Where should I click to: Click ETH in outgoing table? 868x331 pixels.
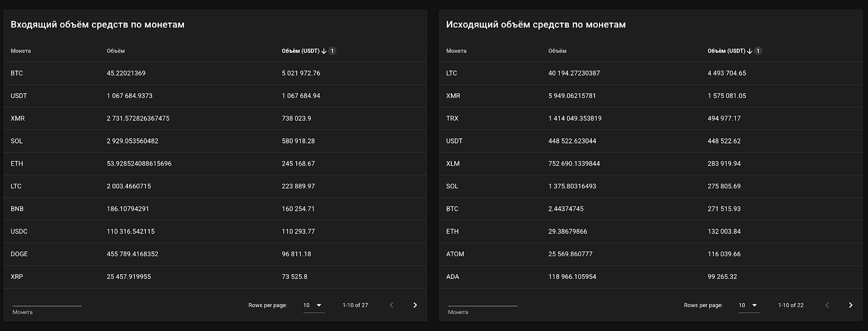pos(452,231)
